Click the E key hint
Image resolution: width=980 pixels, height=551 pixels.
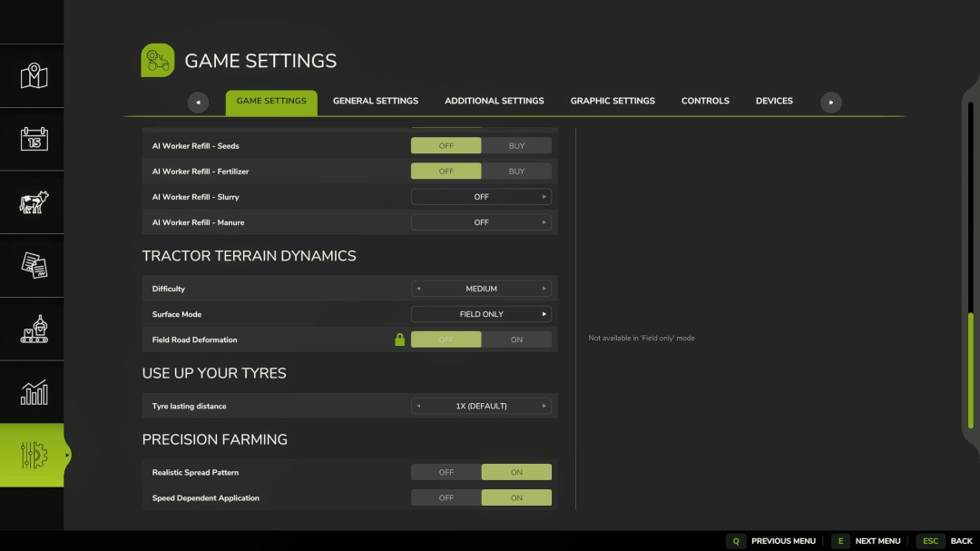[x=840, y=541]
